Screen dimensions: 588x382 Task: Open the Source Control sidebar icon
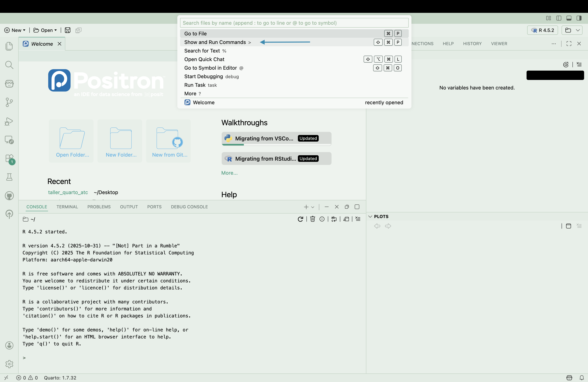coord(9,102)
